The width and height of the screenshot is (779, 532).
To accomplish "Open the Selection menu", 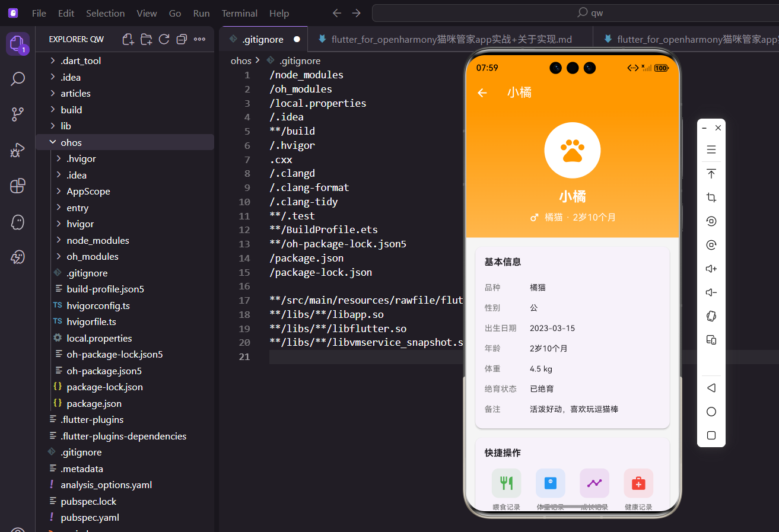I will pyautogui.click(x=105, y=13).
